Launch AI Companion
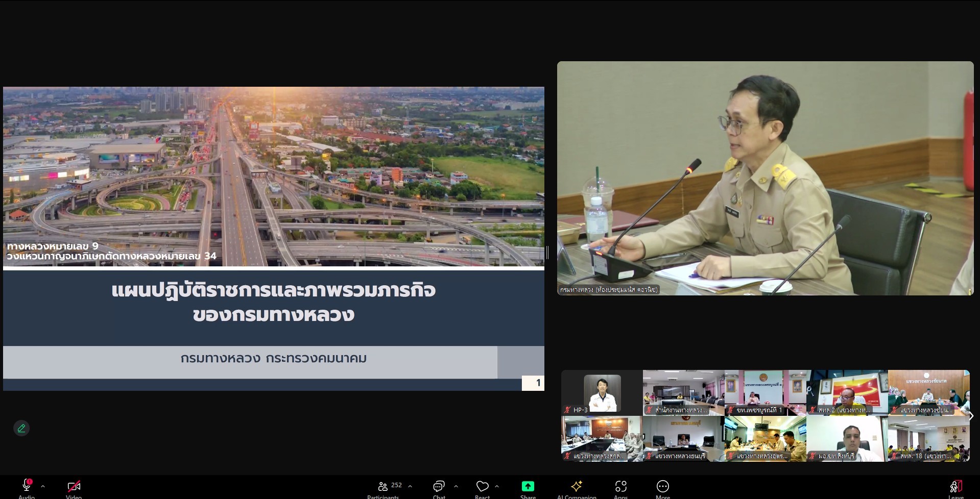Viewport: 980px width, 499px height. pos(577,486)
